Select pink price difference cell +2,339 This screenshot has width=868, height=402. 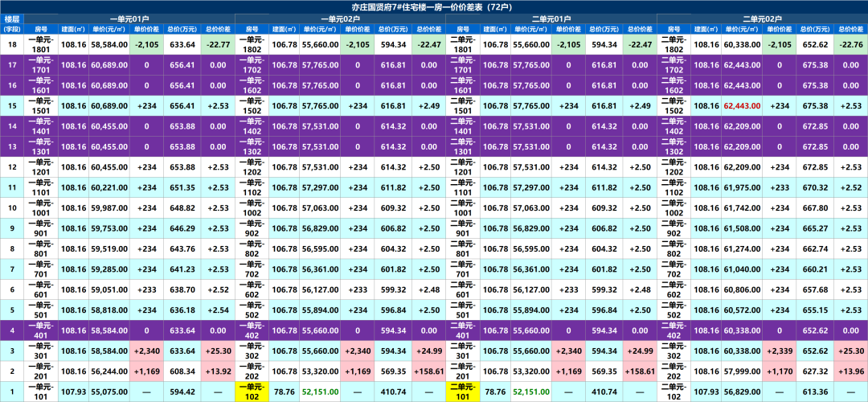(780, 351)
